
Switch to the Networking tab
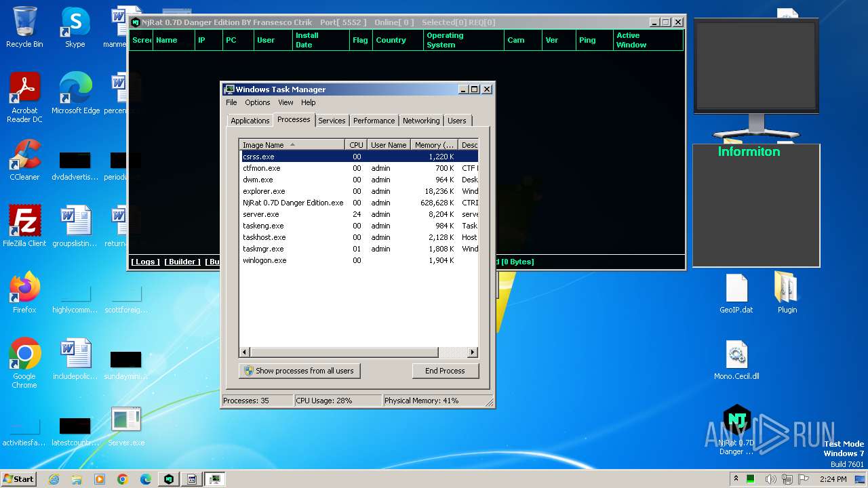(421, 121)
